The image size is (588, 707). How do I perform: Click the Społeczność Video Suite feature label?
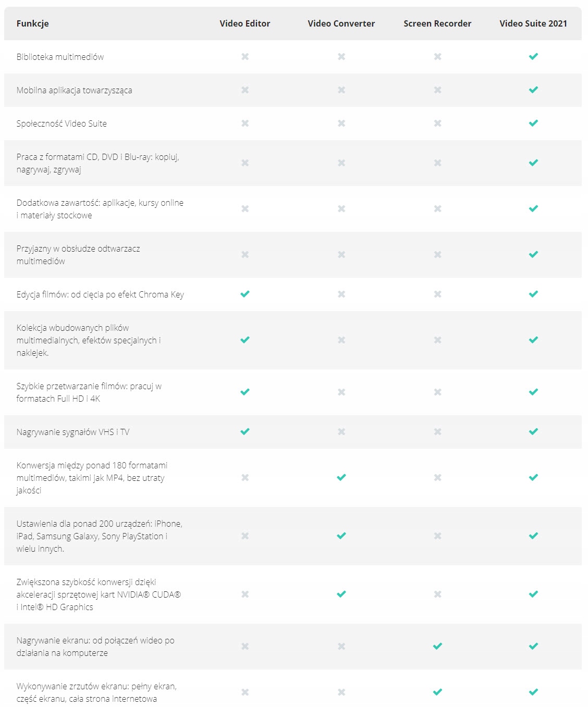pos(62,123)
